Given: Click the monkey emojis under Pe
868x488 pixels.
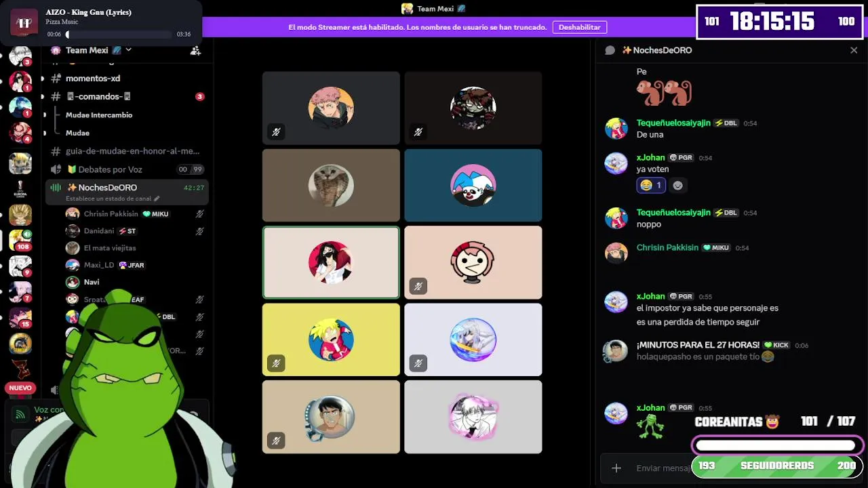Looking at the screenshot, I should pos(664,93).
